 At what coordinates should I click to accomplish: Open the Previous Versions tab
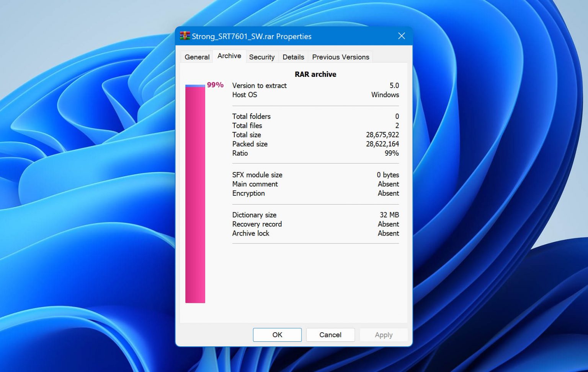340,57
